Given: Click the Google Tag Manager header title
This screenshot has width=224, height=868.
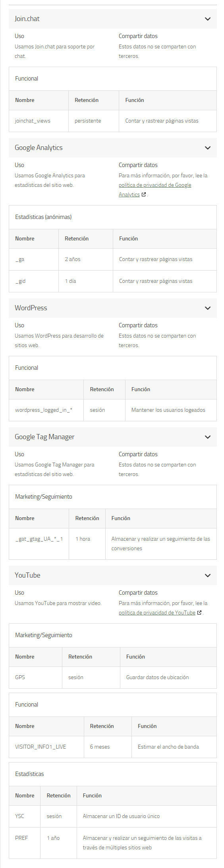Looking at the screenshot, I should (x=44, y=437).
